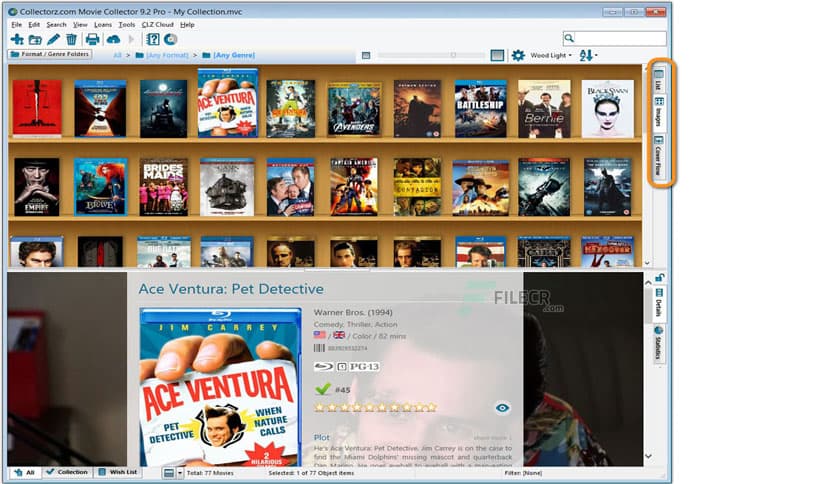Screen dimensions: 836x484
Task: Open the sort order dropdown arrow
Action: 596,55
